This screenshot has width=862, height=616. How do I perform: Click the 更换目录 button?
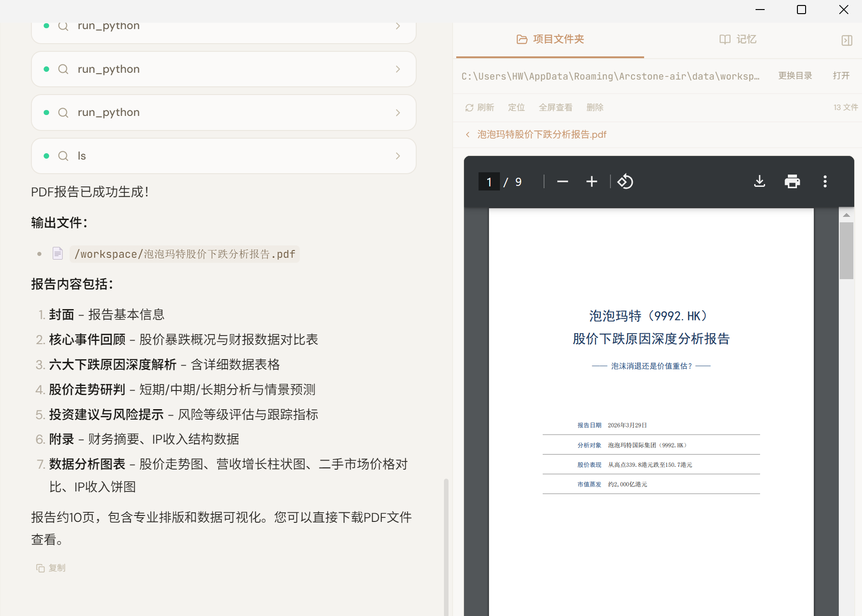(x=795, y=75)
